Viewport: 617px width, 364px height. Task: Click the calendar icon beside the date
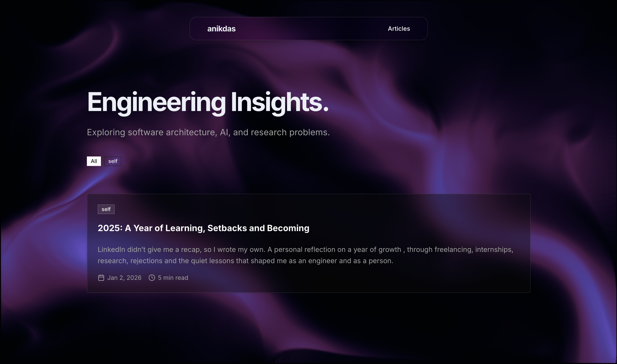[x=101, y=278]
